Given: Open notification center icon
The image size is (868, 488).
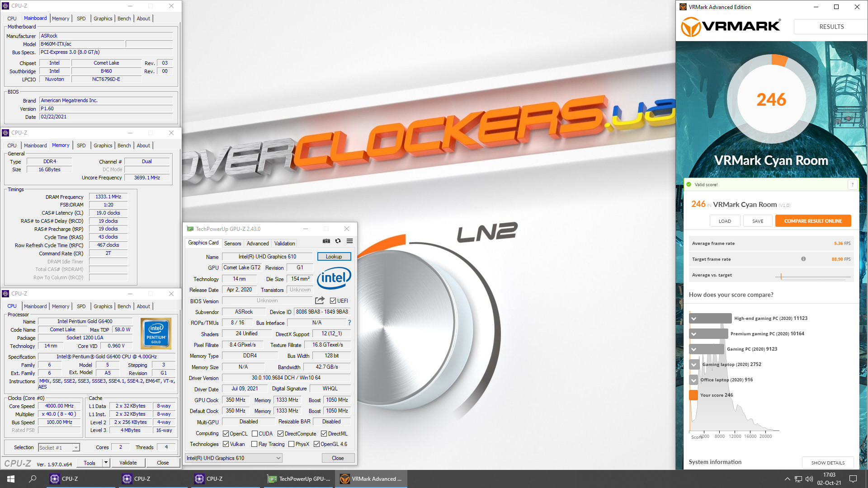Looking at the screenshot, I should pos(853,479).
